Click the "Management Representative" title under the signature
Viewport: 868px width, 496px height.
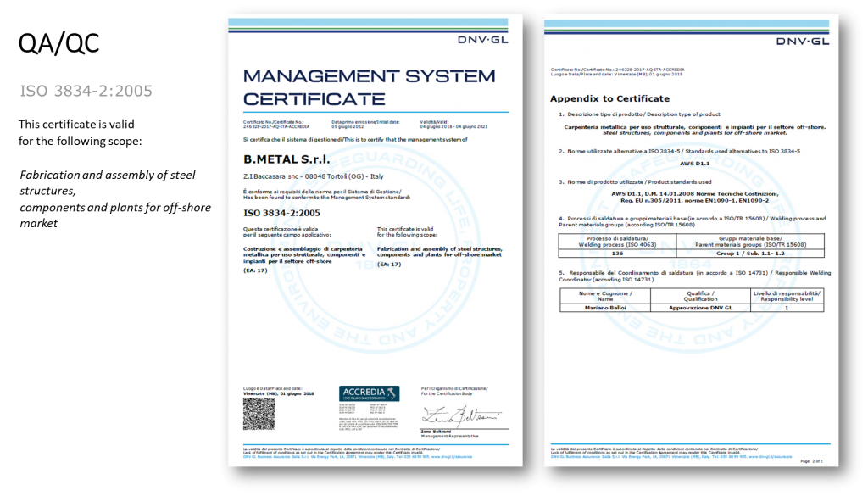pyautogui.click(x=449, y=436)
